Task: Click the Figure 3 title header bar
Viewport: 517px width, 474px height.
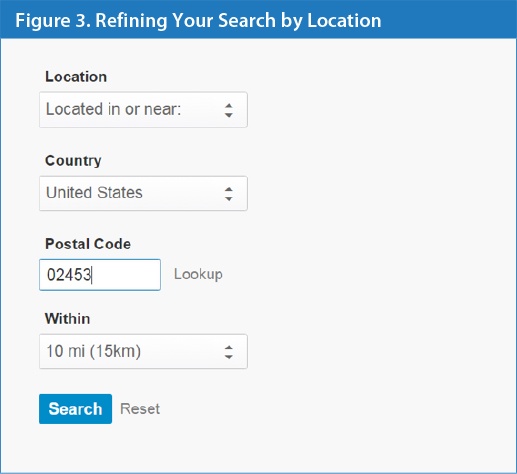Action: pos(258,19)
